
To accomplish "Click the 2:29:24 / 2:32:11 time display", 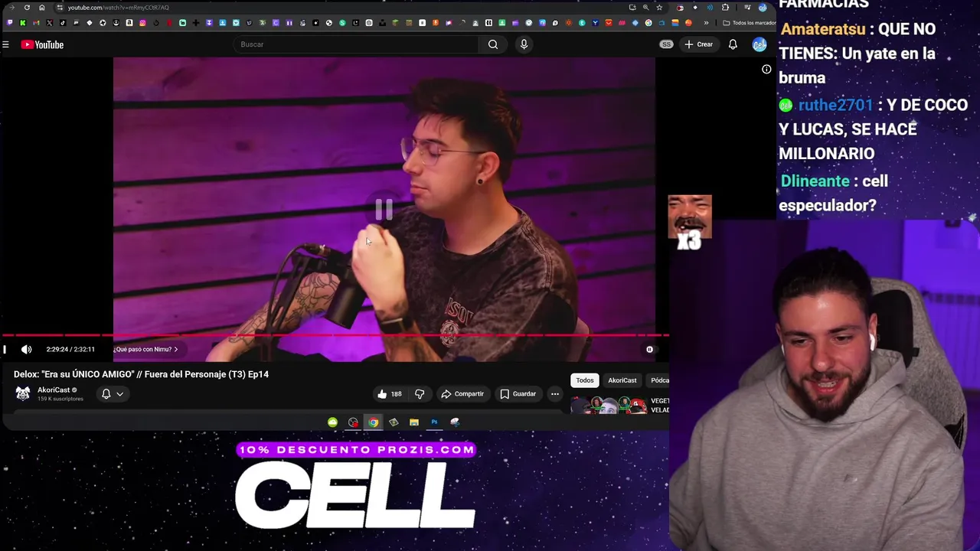I will [x=70, y=350].
